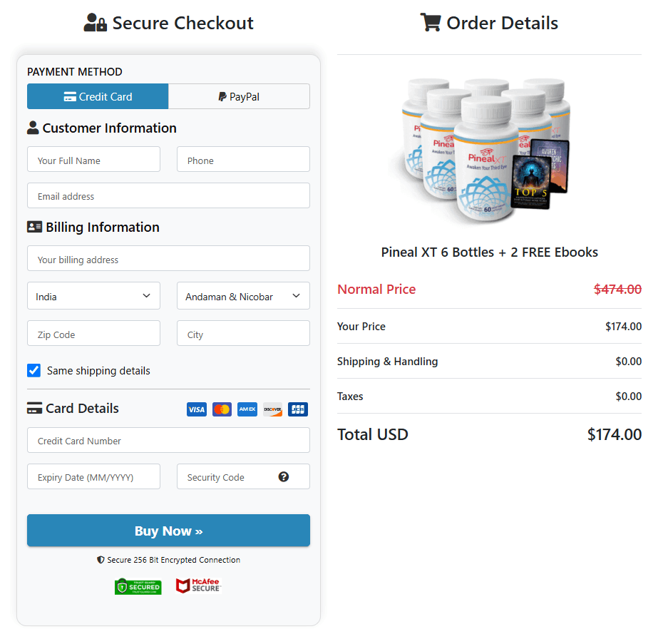Click the Credit Card Number field

[168, 440]
